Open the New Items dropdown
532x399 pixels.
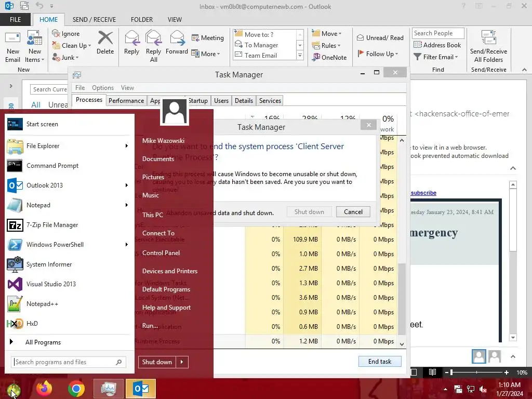[35, 47]
